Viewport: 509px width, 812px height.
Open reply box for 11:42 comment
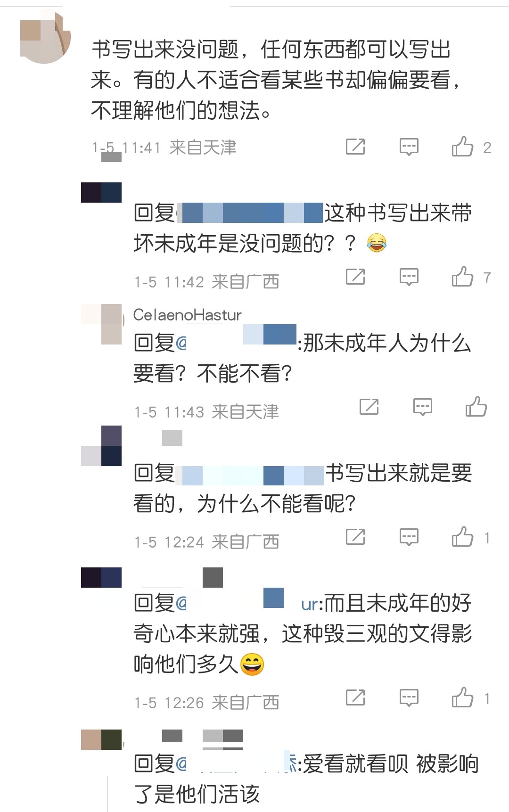pyautogui.click(x=409, y=277)
